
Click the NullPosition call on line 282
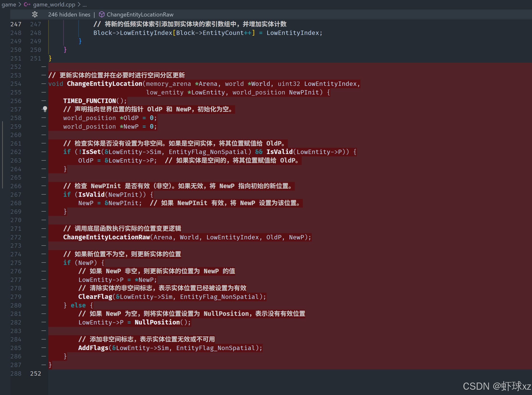coord(157,322)
